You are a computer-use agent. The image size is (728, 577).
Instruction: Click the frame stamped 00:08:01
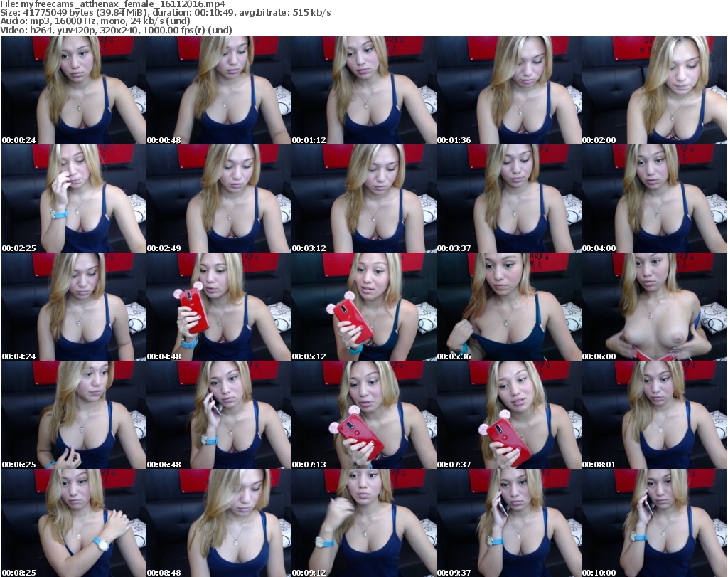pyautogui.click(x=654, y=415)
